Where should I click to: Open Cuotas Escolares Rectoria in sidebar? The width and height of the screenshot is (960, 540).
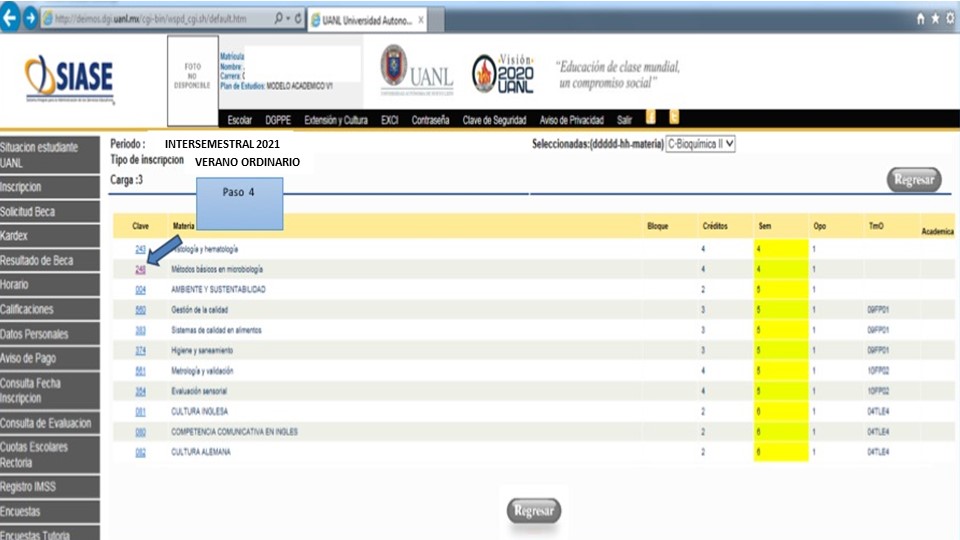[x=50, y=455]
